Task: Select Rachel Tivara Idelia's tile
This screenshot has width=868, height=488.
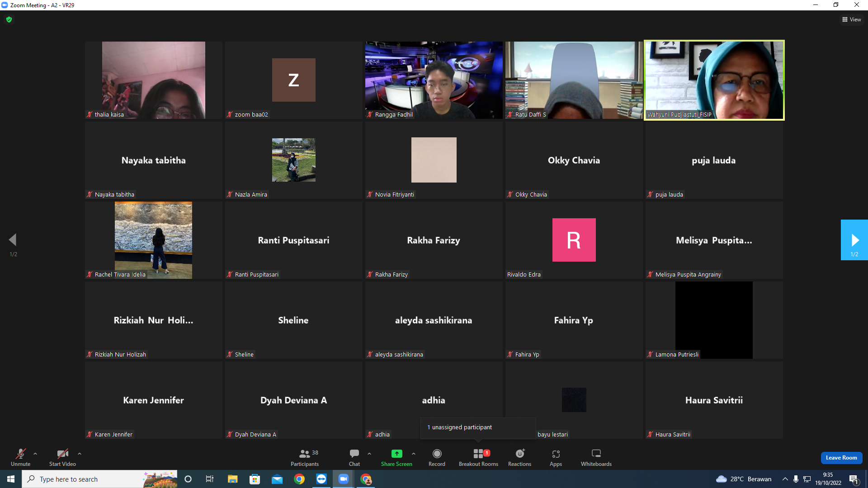Action: click(x=154, y=240)
